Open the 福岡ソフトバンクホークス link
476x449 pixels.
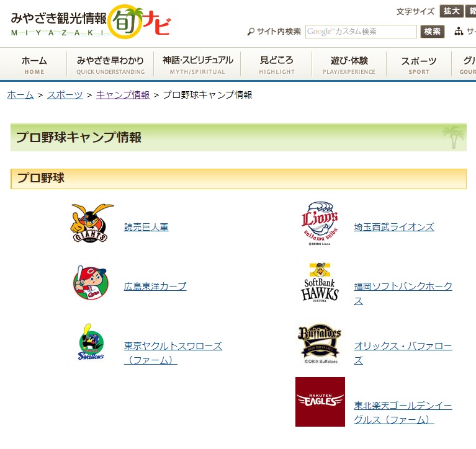coord(403,293)
